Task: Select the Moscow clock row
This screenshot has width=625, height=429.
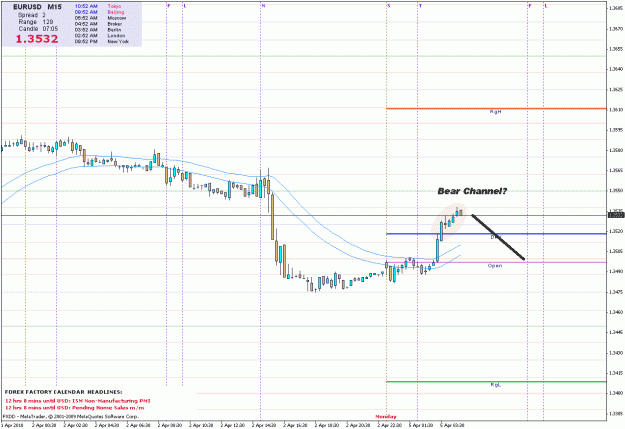Action: click(100, 18)
